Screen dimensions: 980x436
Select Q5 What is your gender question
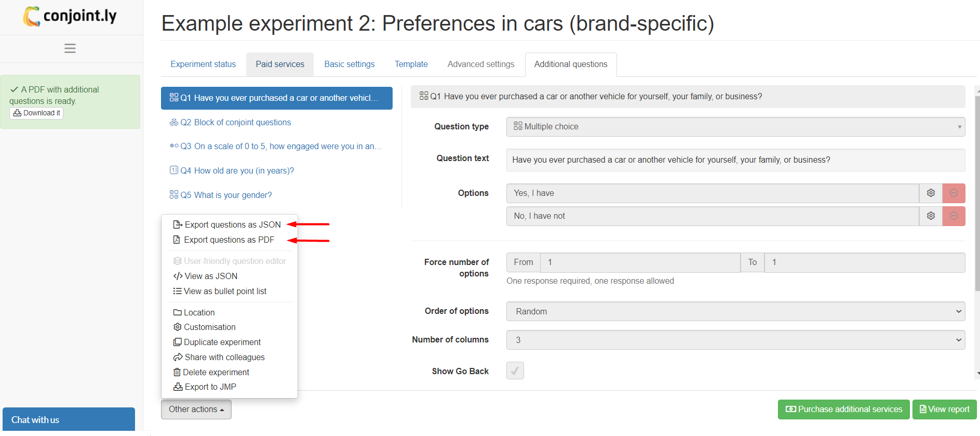click(x=277, y=195)
